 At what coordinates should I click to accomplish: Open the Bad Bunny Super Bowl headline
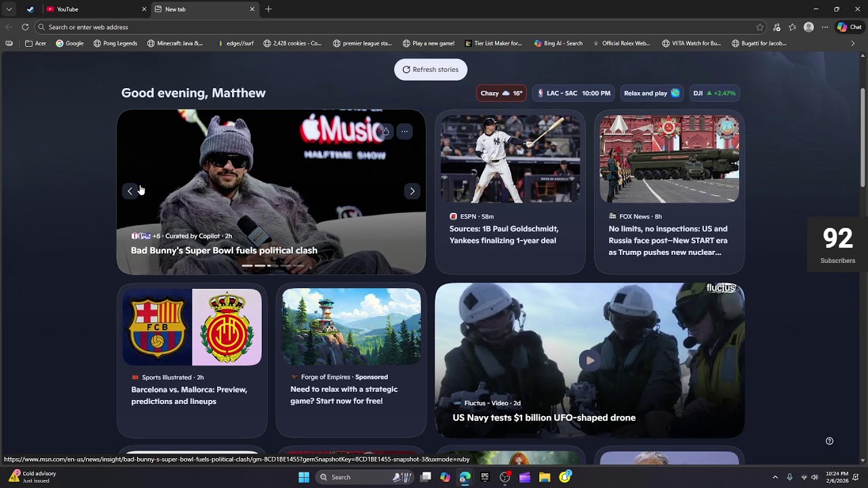pyautogui.click(x=224, y=251)
